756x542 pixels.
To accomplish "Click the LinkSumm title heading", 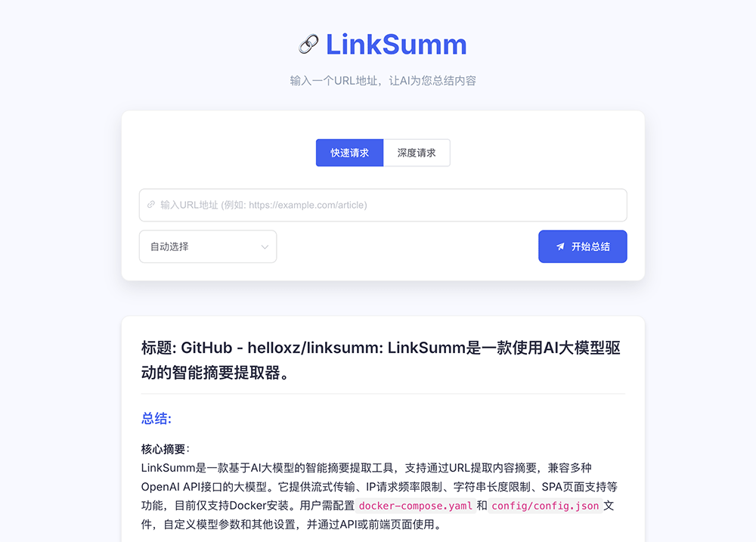I will click(x=396, y=45).
